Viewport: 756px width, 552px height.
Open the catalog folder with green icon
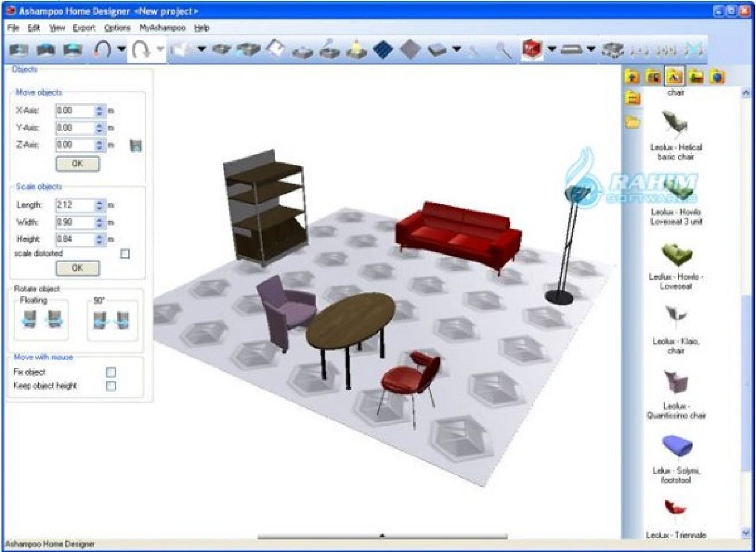(696, 77)
